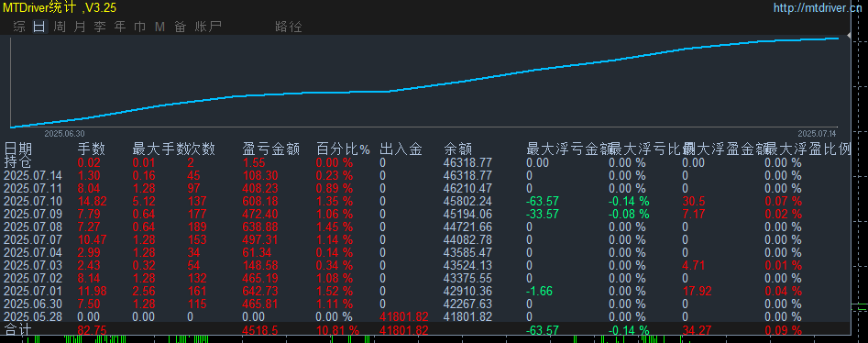Click the 1.35 % percentage cell

[335, 201]
